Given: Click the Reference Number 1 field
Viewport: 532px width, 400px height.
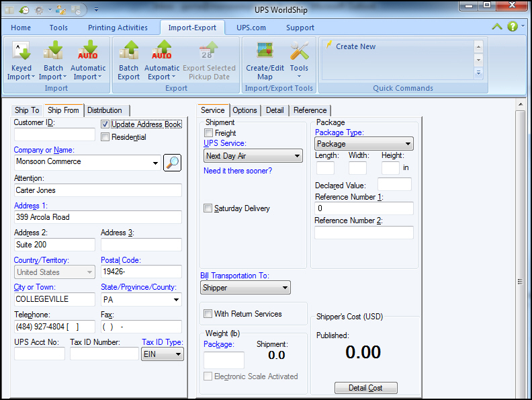Looking at the screenshot, I should pyautogui.click(x=363, y=208).
